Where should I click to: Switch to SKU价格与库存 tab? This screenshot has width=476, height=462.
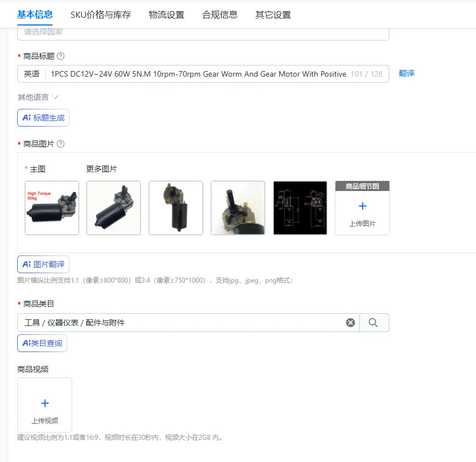click(101, 15)
